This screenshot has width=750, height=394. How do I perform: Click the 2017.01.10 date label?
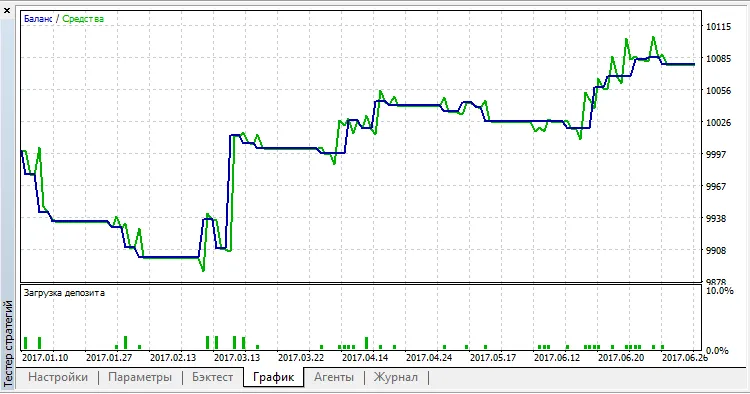point(45,358)
